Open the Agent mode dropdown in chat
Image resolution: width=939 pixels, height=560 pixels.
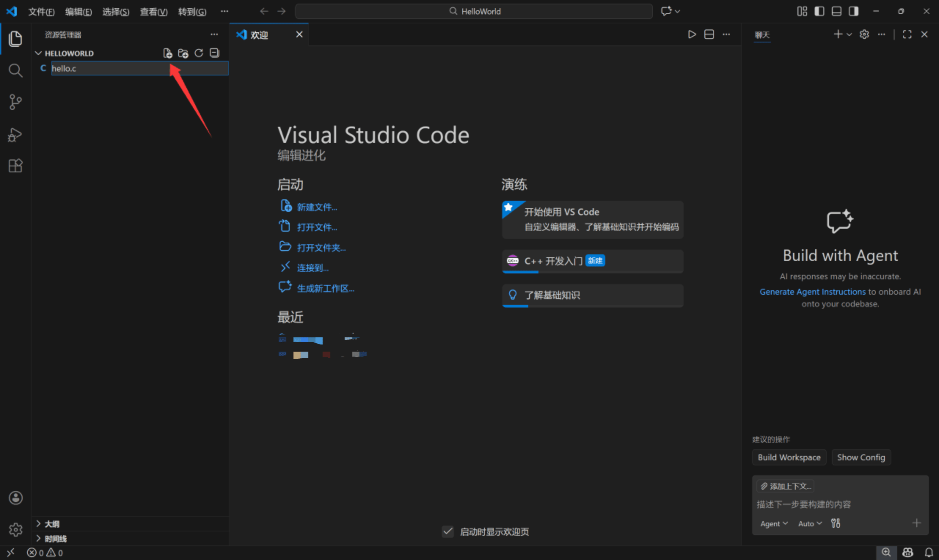coord(774,523)
